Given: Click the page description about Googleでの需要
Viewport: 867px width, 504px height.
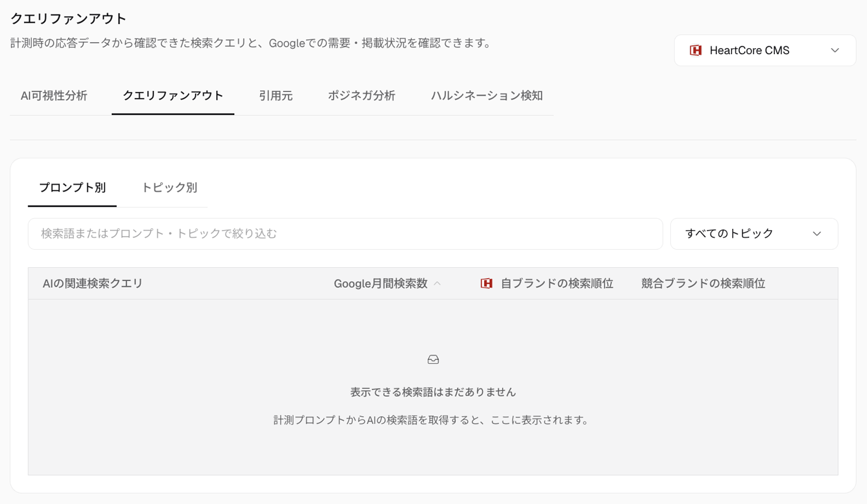Looking at the screenshot, I should (250, 43).
